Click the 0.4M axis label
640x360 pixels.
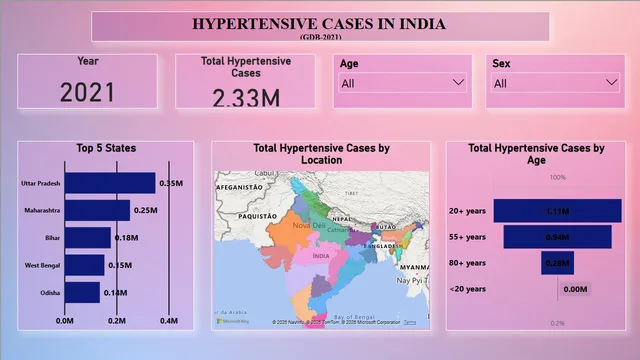coord(169,321)
